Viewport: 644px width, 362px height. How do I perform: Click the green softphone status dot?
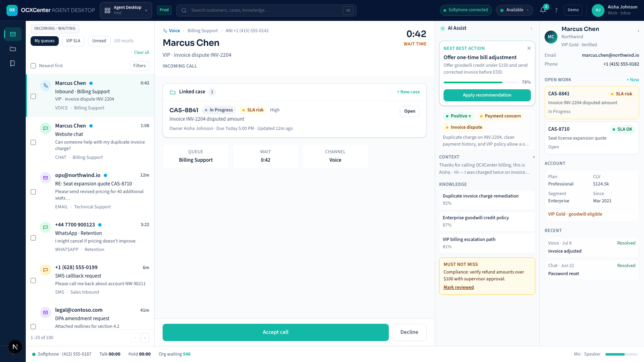[x=34, y=354]
